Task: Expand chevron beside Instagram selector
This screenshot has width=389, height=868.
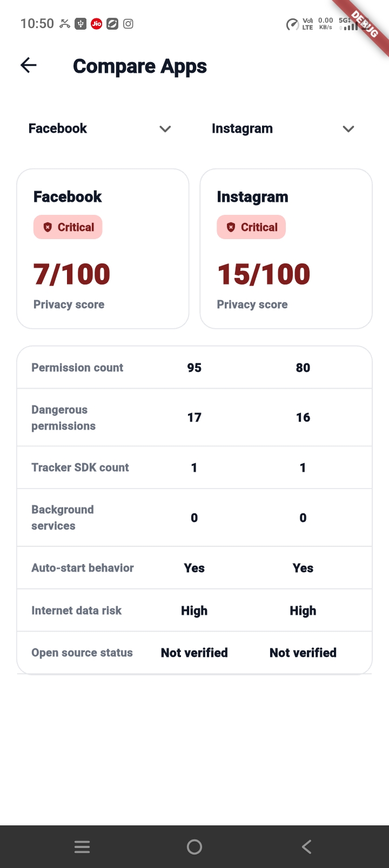Action: point(348,129)
